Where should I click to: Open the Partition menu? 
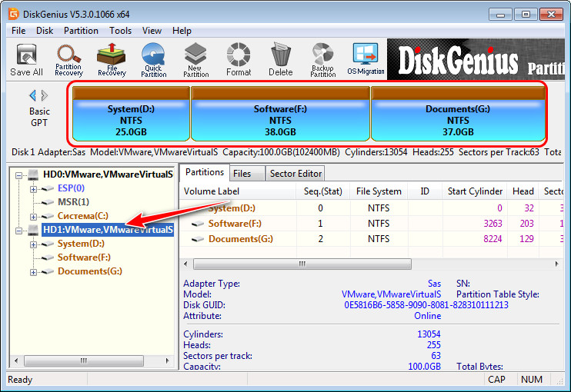coord(81,31)
